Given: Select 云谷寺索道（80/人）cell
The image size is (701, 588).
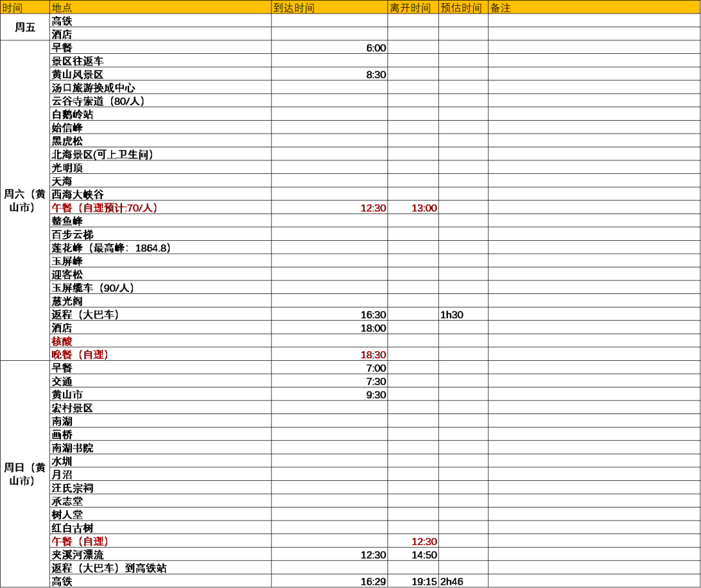Looking at the screenshot, I should pos(160,101).
